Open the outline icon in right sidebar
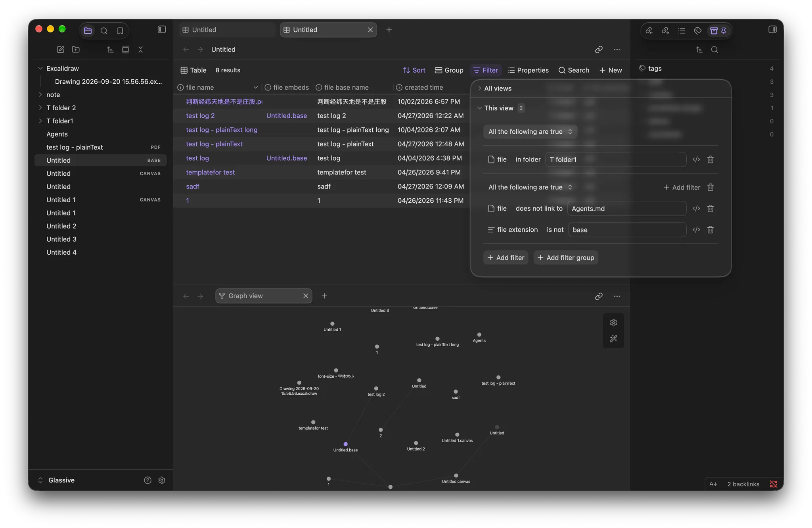The image size is (812, 528). click(682, 31)
